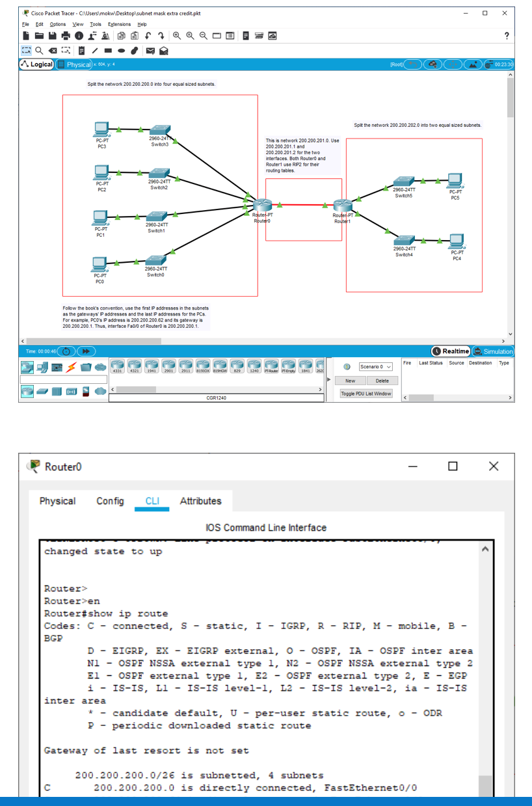Open the End Devices category icon
The height and width of the screenshot is (806, 532).
pyautogui.click(x=42, y=367)
